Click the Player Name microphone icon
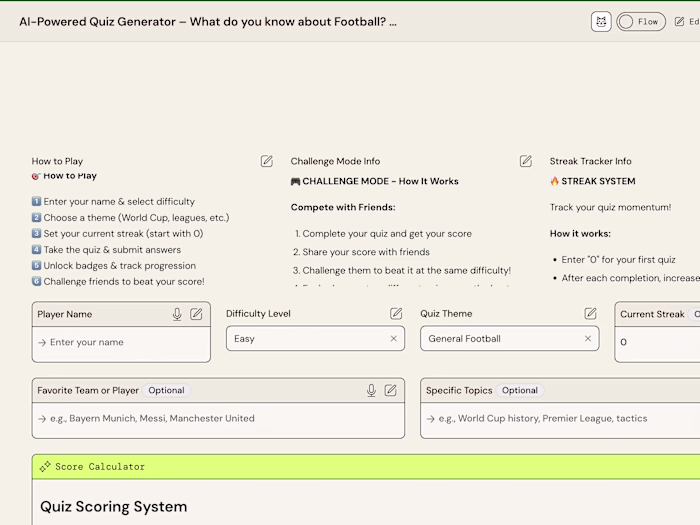This screenshot has height=525, width=700. tap(177, 314)
